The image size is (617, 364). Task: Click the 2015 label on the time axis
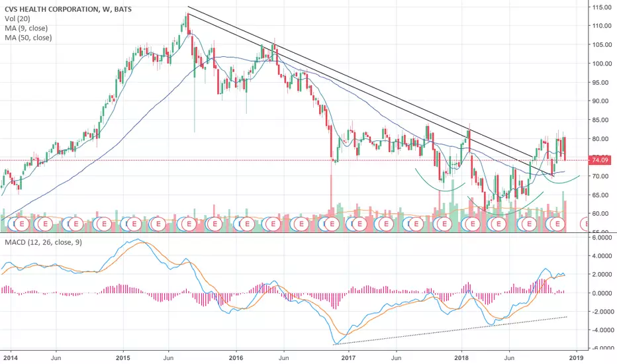[x=123, y=357]
